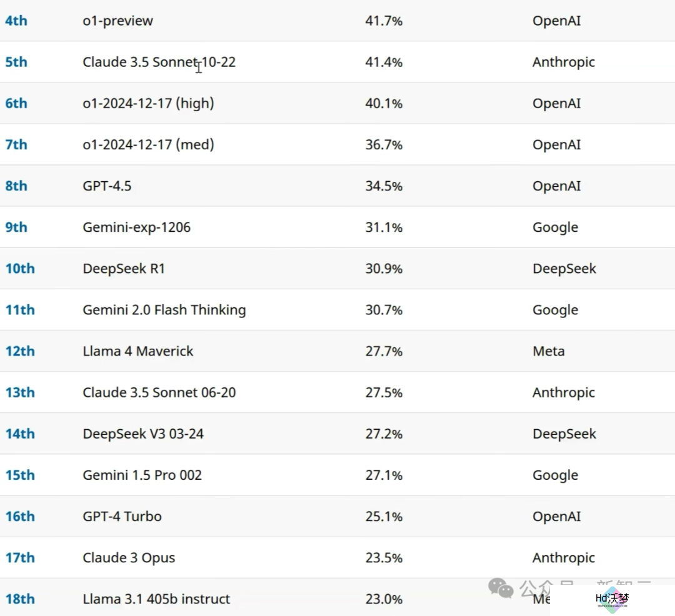Open the 4th rank link

pyautogui.click(x=16, y=21)
